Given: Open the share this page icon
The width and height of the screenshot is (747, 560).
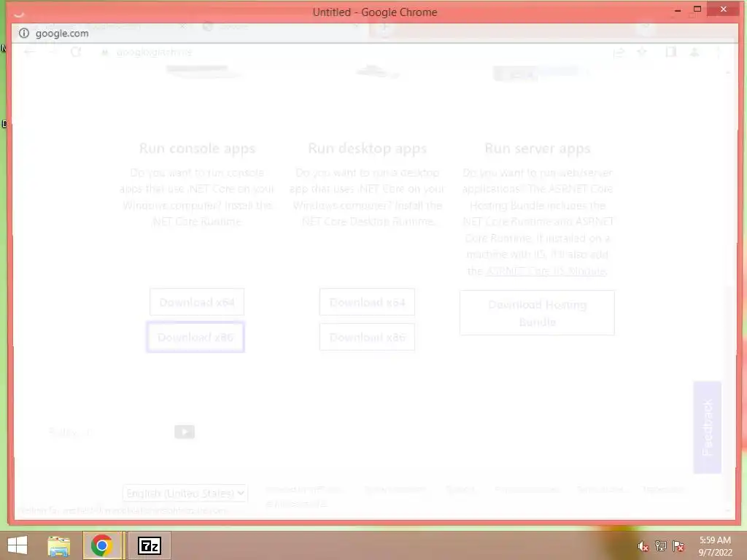Looking at the screenshot, I should (x=619, y=52).
